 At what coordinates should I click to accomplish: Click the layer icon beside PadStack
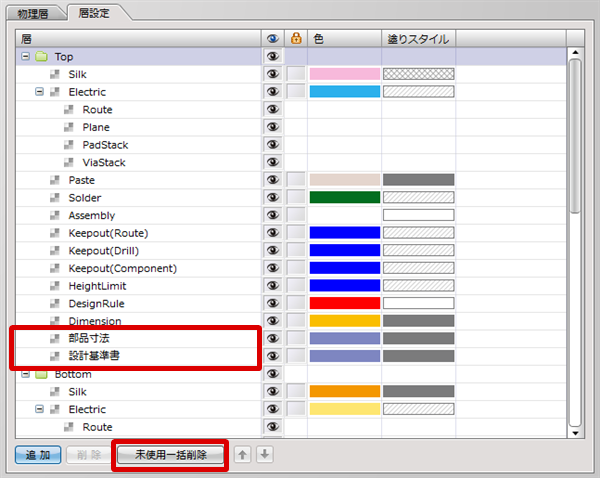[x=70, y=145]
